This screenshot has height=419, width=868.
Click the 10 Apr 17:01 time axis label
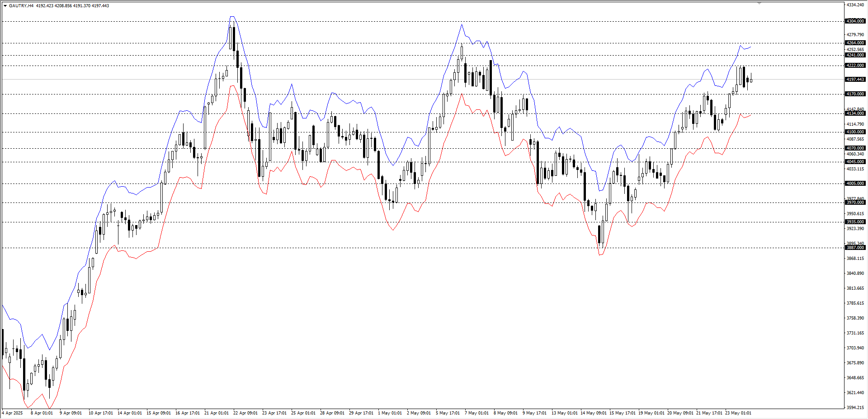101,413
